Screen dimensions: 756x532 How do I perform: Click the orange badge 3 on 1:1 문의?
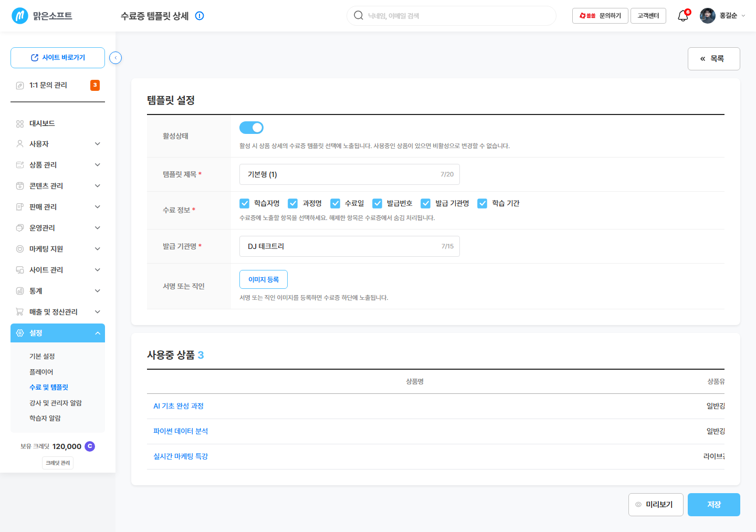(x=95, y=85)
